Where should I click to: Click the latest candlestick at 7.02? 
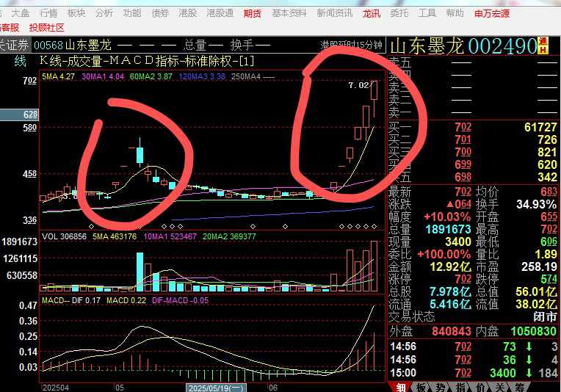[374, 99]
